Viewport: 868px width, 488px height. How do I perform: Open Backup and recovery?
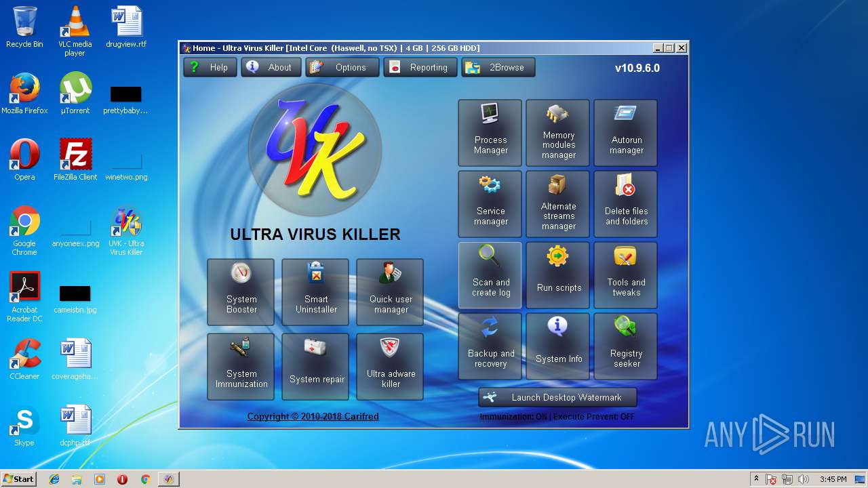click(490, 346)
